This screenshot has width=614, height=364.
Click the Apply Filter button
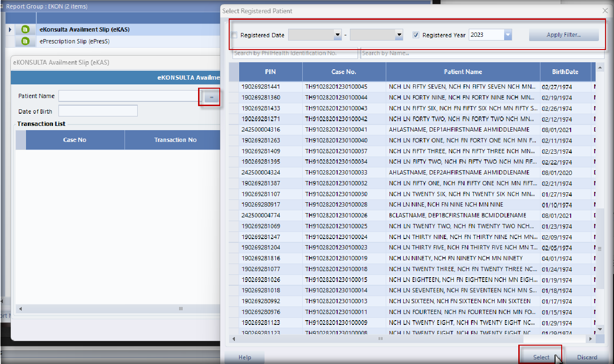(x=564, y=35)
